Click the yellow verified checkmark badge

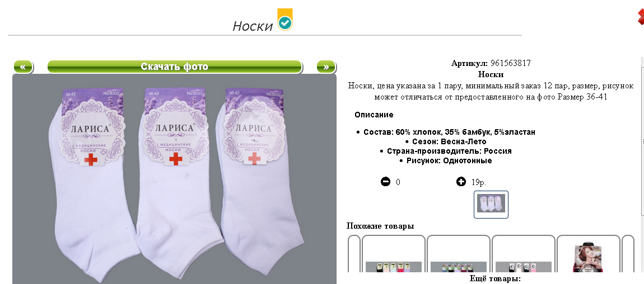coord(284,19)
